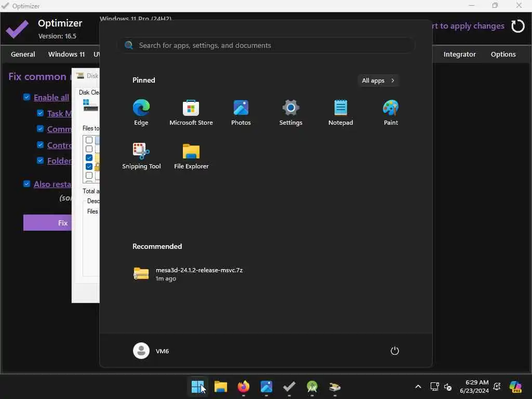Uncheck the third item in the Disk Cleanup list
The width and height of the screenshot is (532, 399).
89,158
